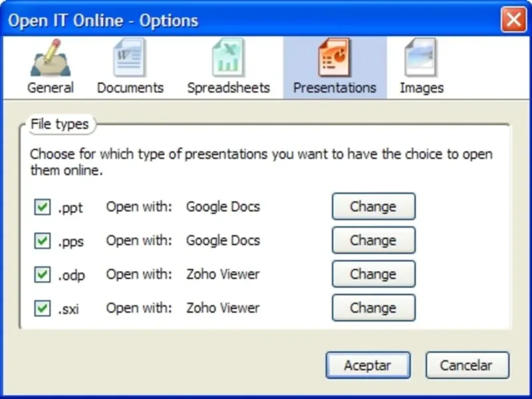Click Change next to .pps Google Docs
Image resolution: width=532 pixels, height=399 pixels.
(x=373, y=240)
